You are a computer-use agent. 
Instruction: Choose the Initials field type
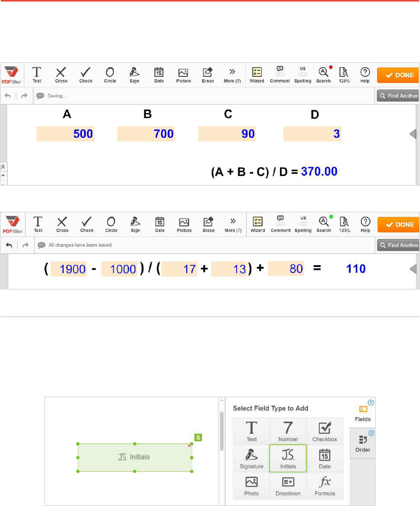[288, 459]
